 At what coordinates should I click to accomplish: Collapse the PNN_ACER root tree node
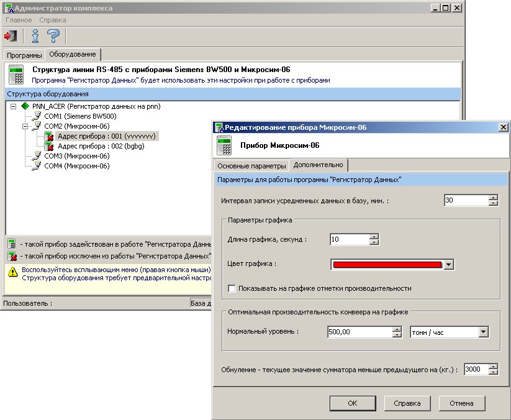pyautogui.click(x=14, y=106)
